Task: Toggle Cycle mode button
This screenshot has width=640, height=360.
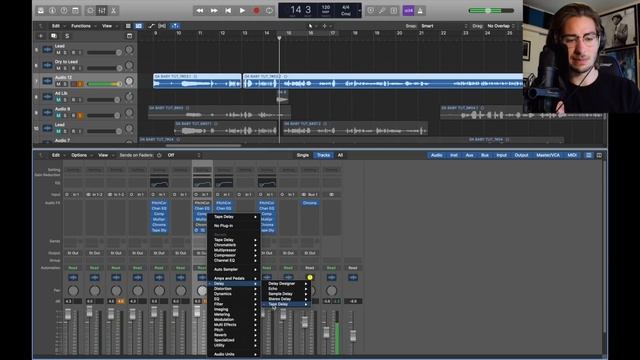Action: 269,11
